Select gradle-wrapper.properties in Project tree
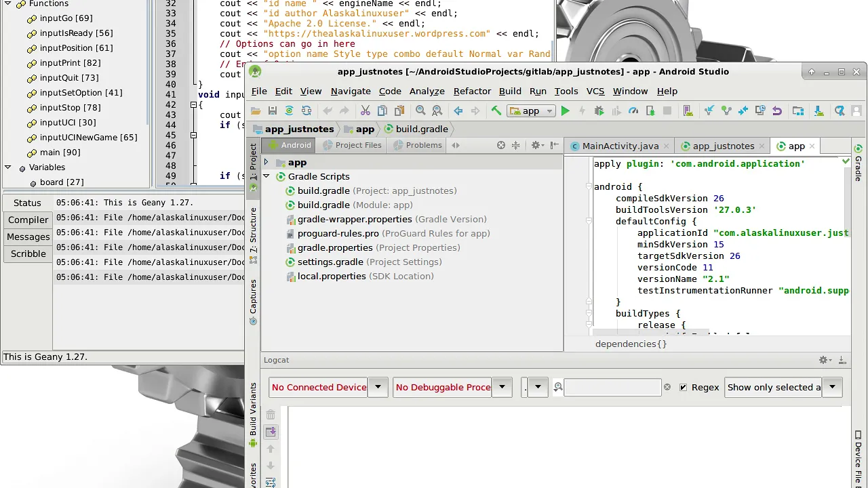Image resolution: width=868 pixels, height=488 pixels. (x=387, y=219)
